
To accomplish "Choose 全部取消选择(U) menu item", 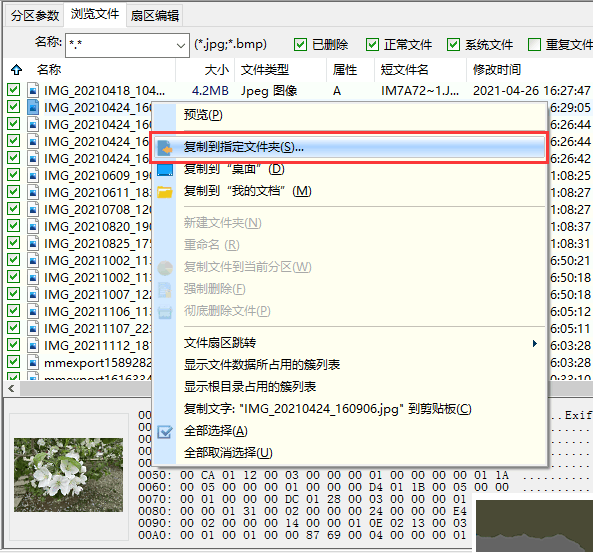I will click(x=350, y=453).
